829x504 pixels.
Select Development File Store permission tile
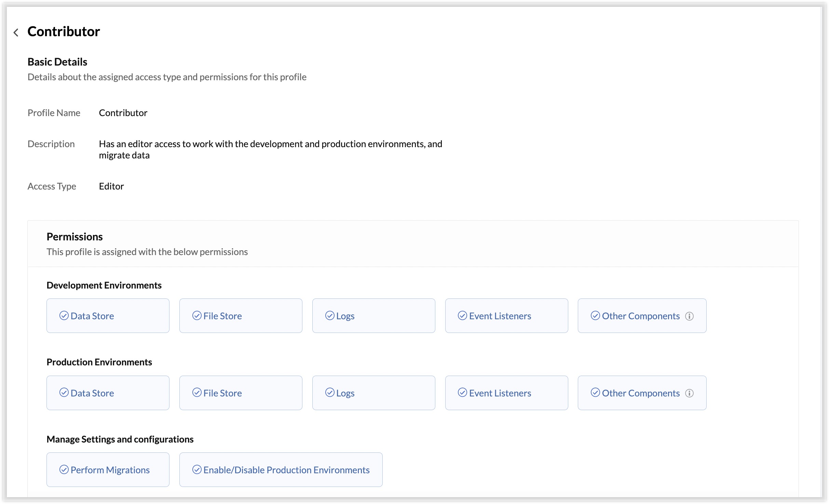click(241, 316)
